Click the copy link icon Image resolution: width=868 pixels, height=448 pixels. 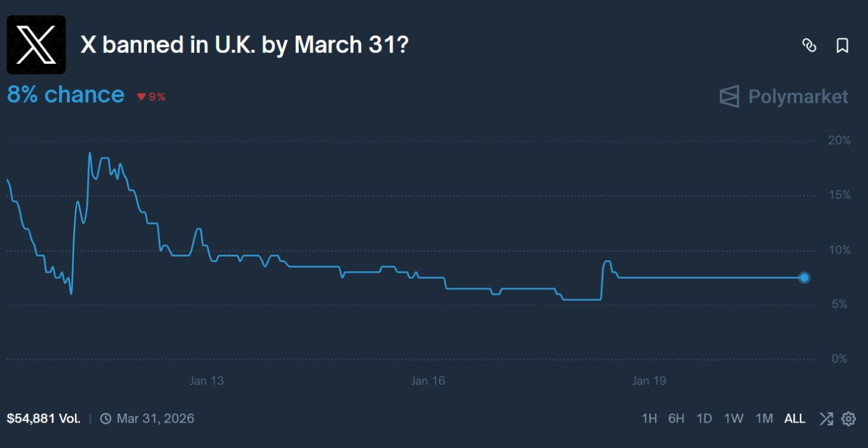[809, 45]
